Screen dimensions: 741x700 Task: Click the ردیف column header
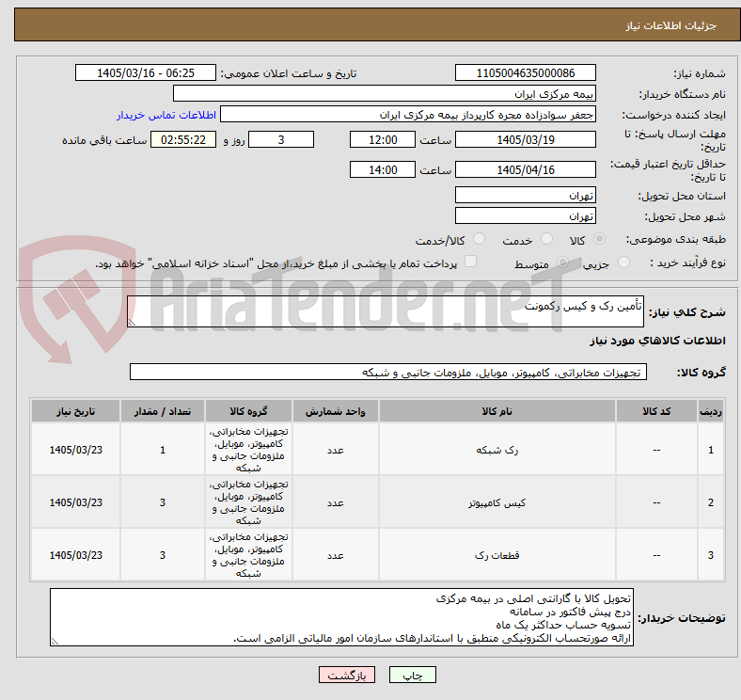tap(711, 411)
